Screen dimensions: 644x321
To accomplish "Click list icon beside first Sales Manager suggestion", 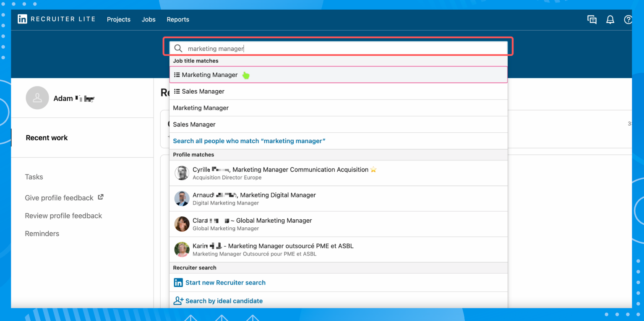I will click(x=177, y=91).
